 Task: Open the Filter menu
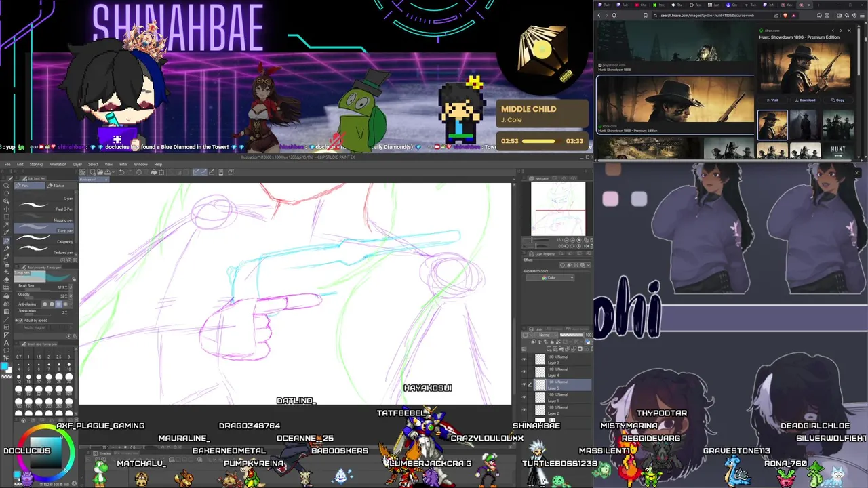(123, 164)
